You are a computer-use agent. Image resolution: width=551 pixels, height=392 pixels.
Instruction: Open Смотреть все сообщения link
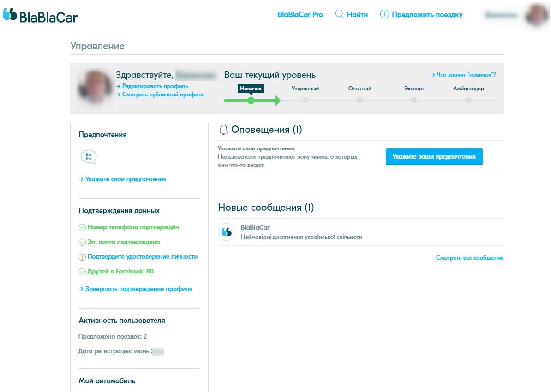tap(469, 258)
